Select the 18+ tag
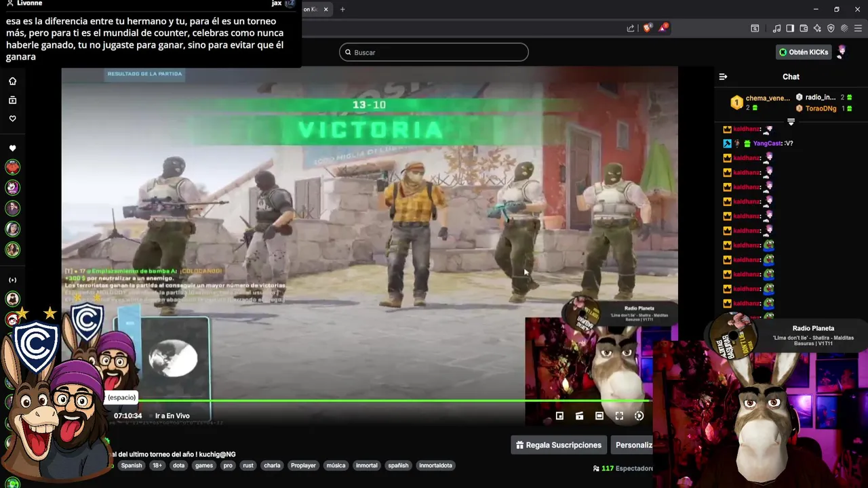This screenshot has width=868, height=488. coord(157,466)
